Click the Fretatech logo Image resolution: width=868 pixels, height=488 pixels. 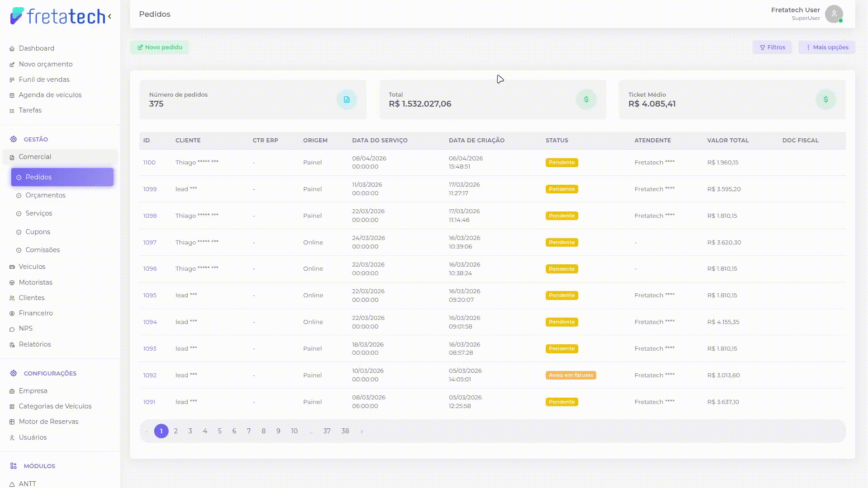57,16
